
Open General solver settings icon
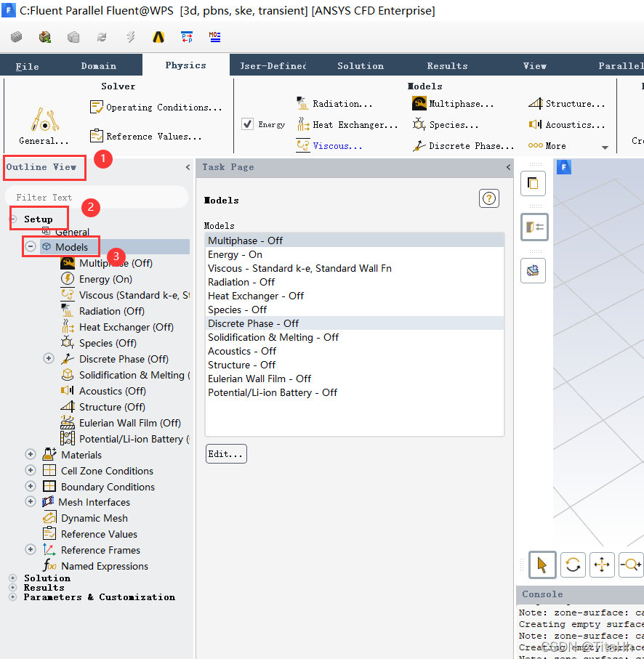(44, 120)
